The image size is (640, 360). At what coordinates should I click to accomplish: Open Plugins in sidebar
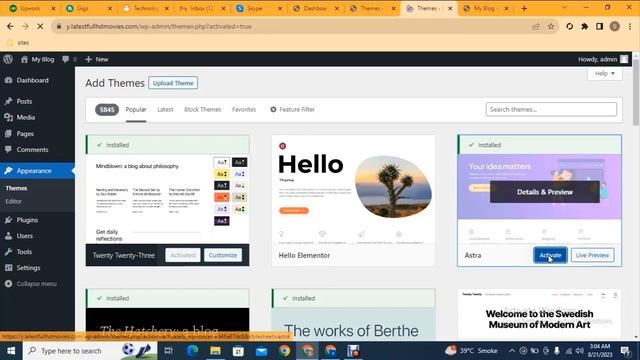(x=27, y=220)
